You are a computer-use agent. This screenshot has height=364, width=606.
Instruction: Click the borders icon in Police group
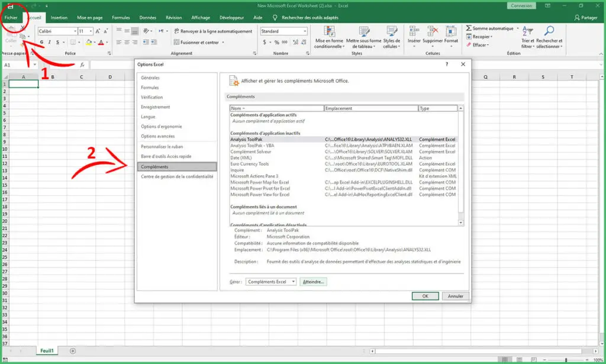pyautogui.click(x=73, y=42)
